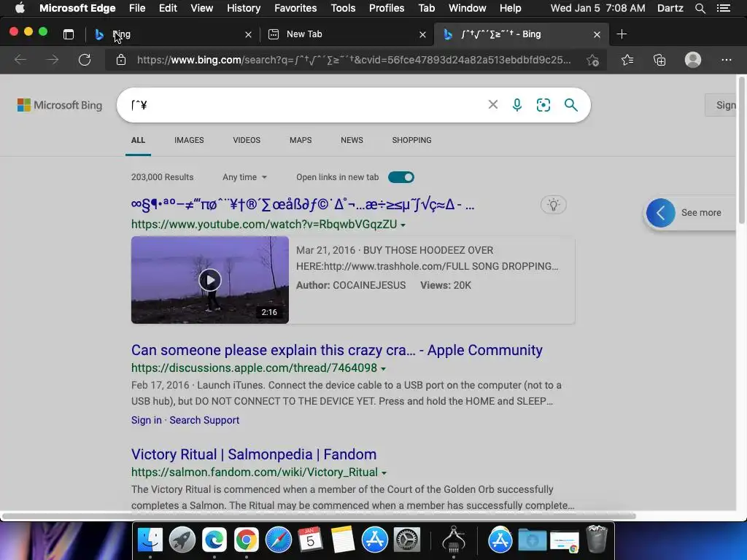747x560 pixels.
Task: Open Notes from the dock
Action: (343, 540)
